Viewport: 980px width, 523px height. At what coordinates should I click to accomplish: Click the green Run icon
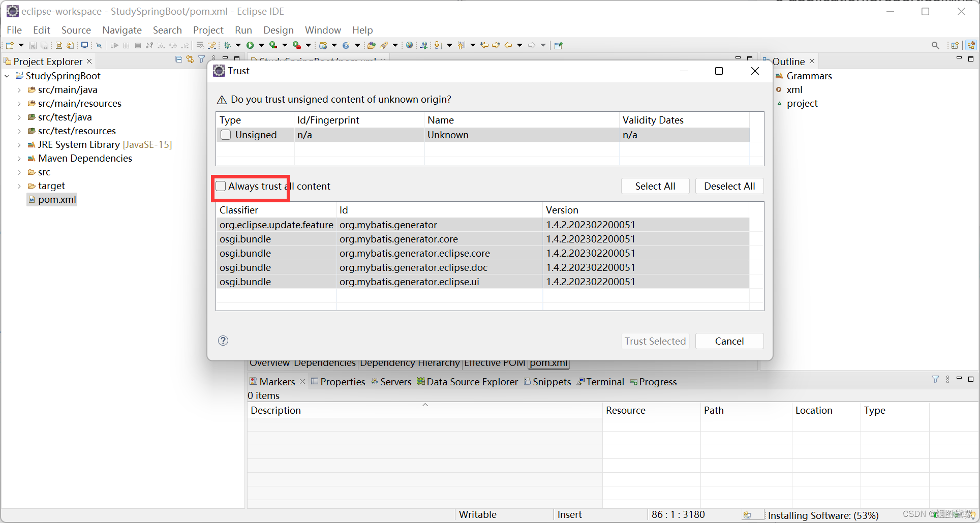pyautogui.click(x=250, y=45)
